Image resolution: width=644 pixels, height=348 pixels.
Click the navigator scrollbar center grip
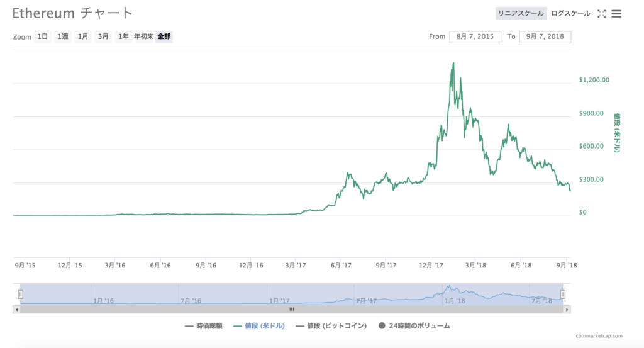coord(291,310)
